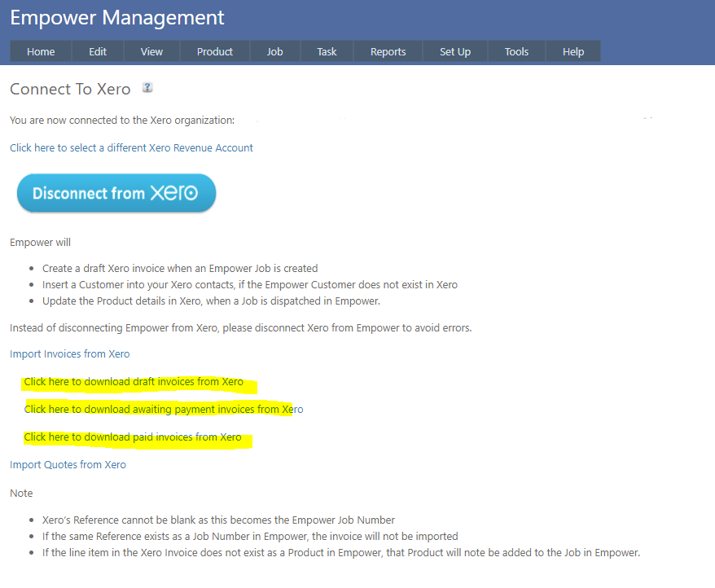Open the Job menu
This screenshot has height=588, width=715.
tap(275, 51)
